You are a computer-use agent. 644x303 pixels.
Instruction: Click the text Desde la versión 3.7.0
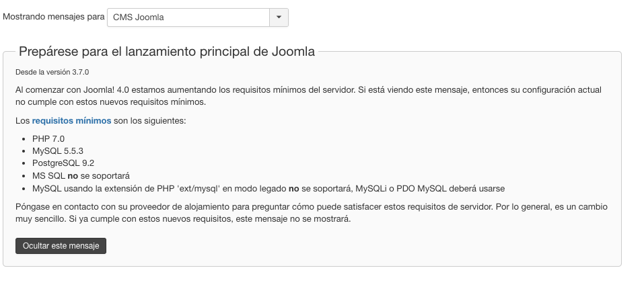[52, 72]
